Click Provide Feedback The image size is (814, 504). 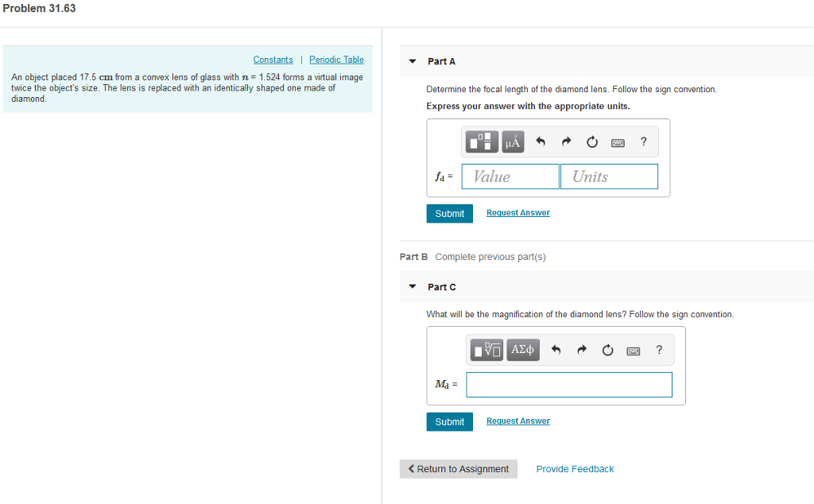(575, 468)
